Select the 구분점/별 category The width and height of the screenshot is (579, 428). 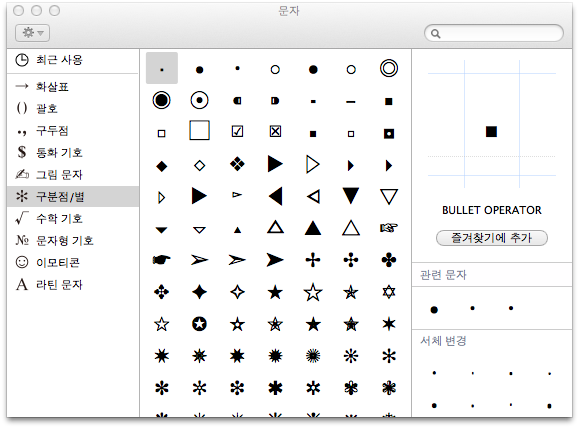point(72,196)
